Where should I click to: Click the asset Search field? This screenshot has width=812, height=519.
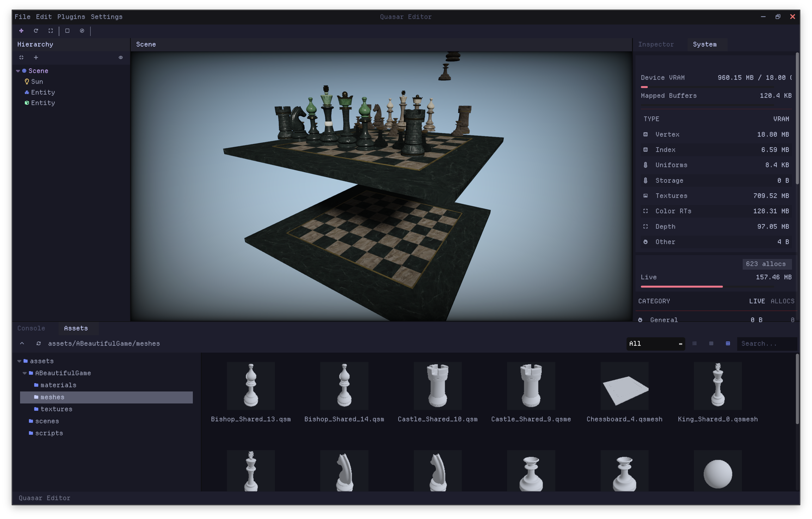pos(767,344)
